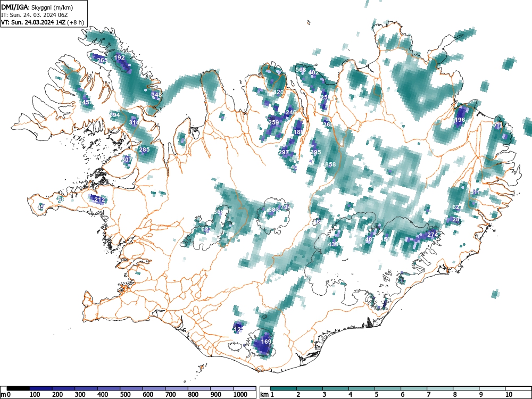Click the '395' visibility value on the map
The width and height of the screenshot is (532, 399).
(x=315, y=152)
